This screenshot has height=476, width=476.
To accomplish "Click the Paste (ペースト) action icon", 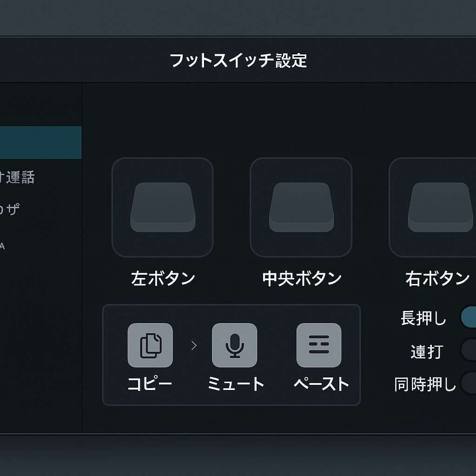I will click(319, 345).
